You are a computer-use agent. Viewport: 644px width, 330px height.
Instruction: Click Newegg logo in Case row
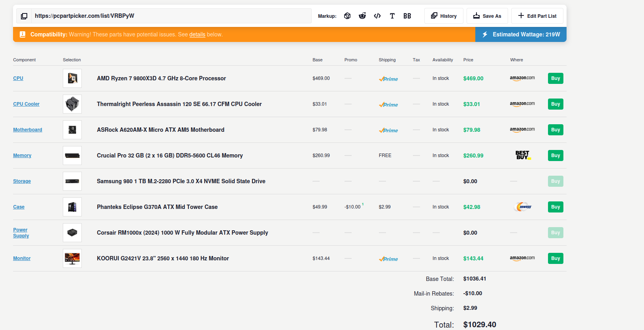[x=523, y=207]
